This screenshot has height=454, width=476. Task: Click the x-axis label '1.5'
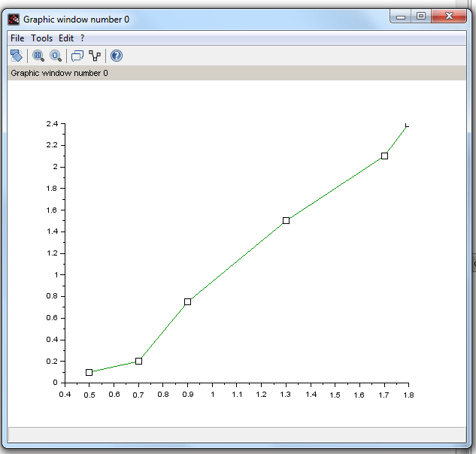(x=335, y=395)
